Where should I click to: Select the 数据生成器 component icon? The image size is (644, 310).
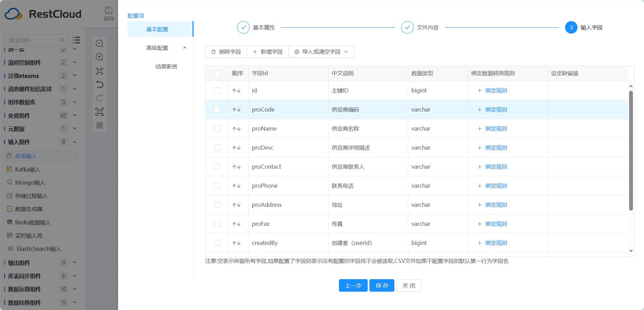tap(10, 209)
